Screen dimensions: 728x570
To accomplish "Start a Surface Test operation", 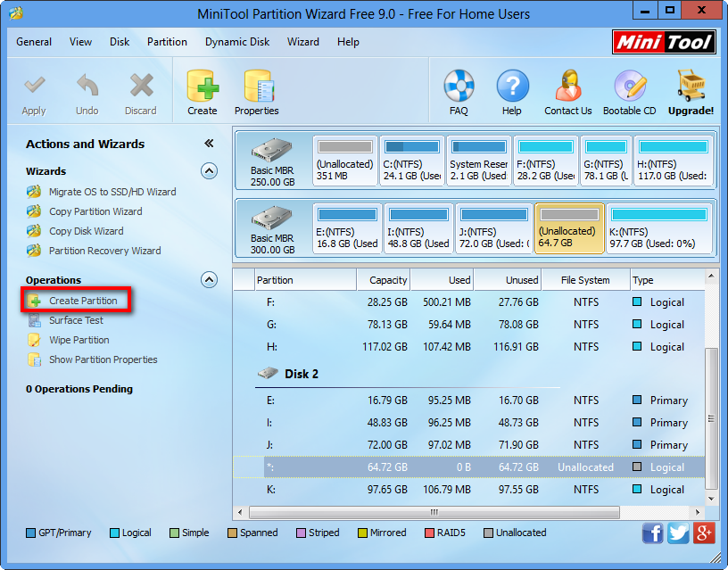I will [x=75, y=320].
